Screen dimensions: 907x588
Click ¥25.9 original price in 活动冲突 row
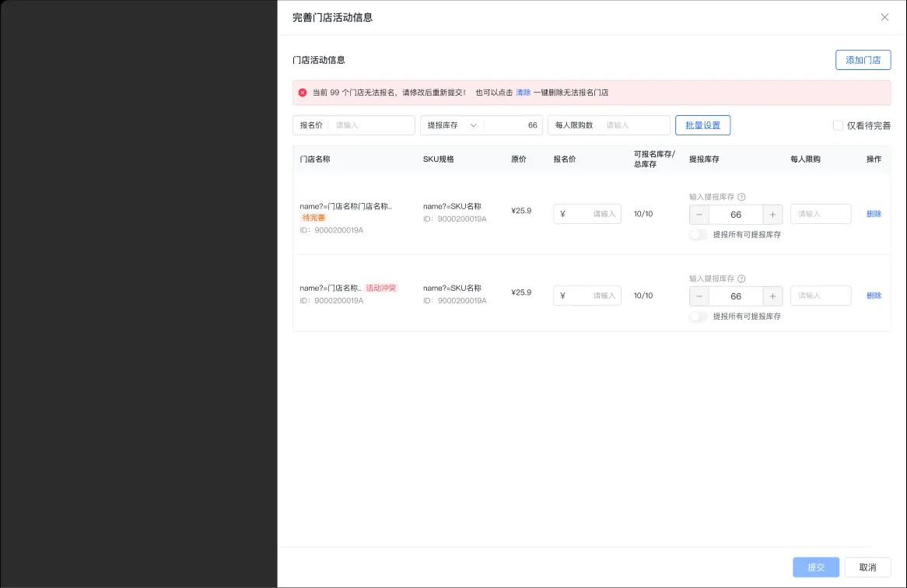pyautogui.click(x=521, y=292)
